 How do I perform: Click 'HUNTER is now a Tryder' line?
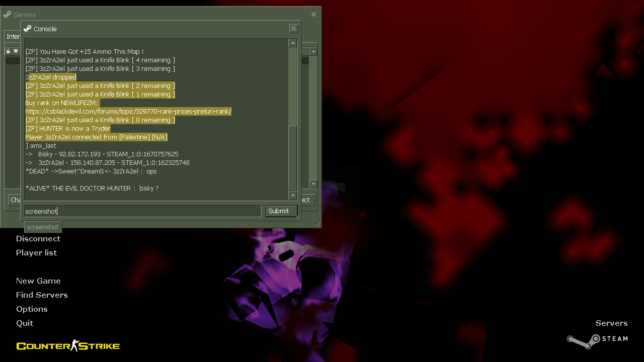(68, 128)
